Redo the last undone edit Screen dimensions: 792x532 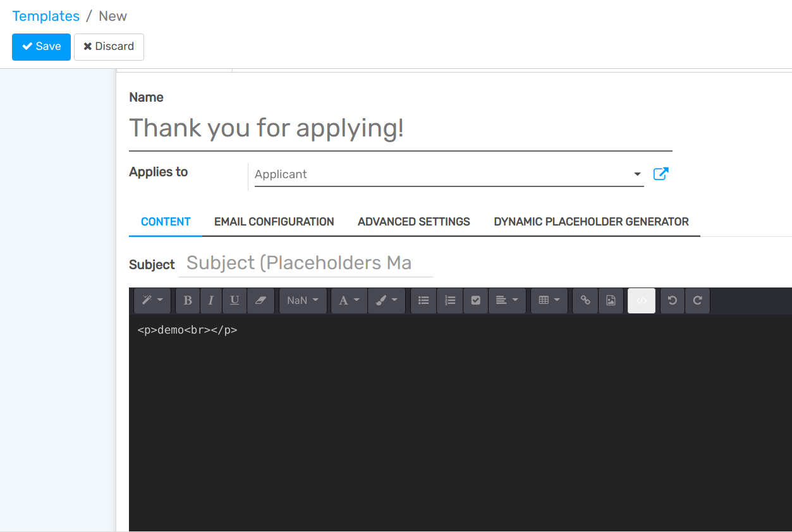pos(698,301)
